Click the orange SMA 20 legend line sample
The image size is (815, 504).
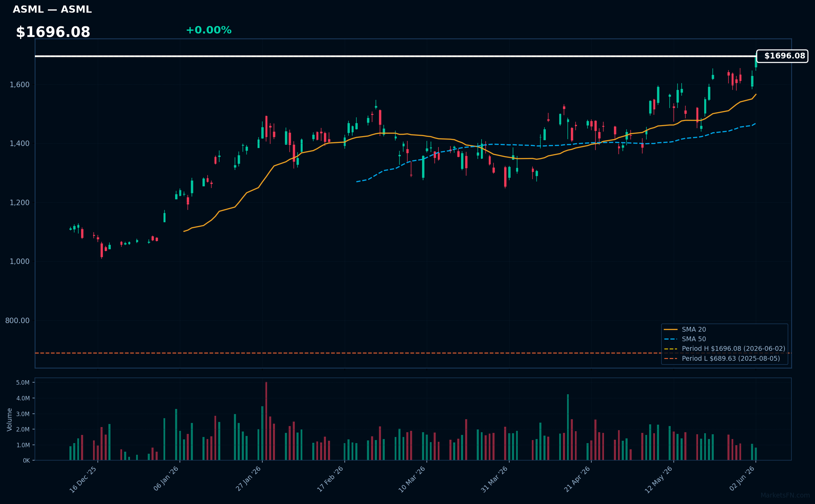tap(671, 330)
